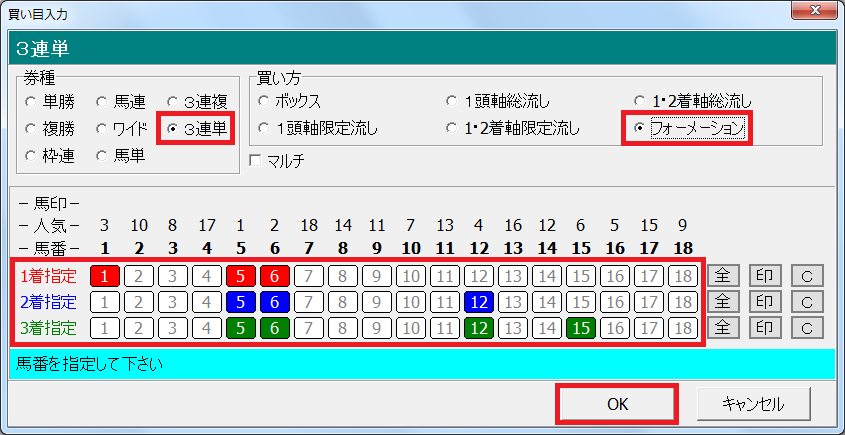Image resolution: width=845 pixels, height=435 pixels.
Task: Toggle horse 18 in 1着指定 row
Action: point(682,277)
